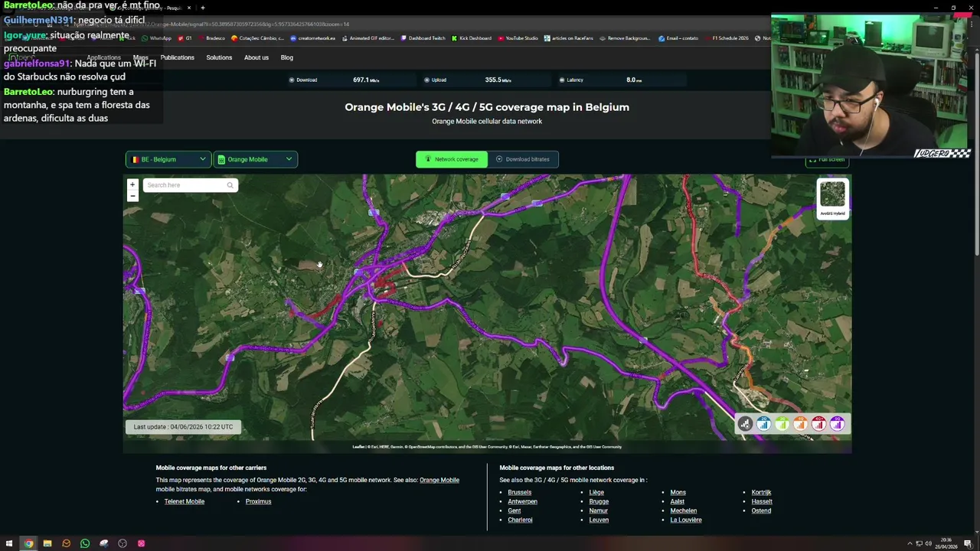The image size is (980, 551).
Task: Click the Upload speed 355.5 value
Action: (498, 80)
